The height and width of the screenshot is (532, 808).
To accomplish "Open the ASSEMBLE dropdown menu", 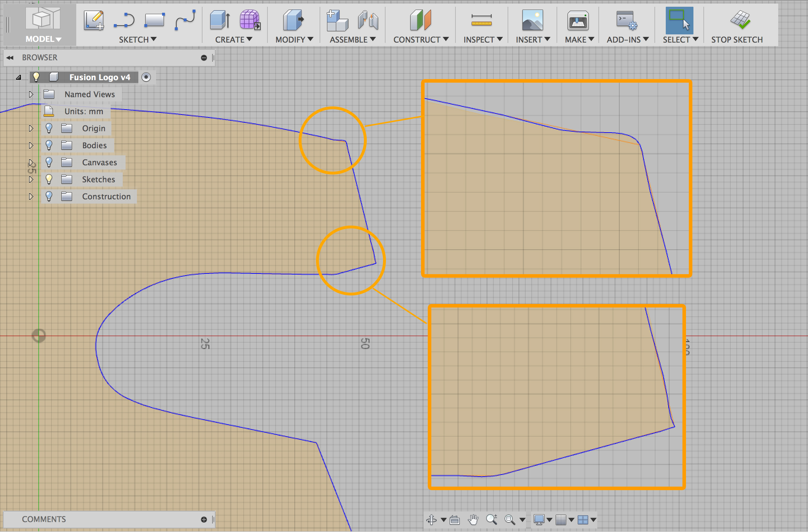I will point(353,40).
